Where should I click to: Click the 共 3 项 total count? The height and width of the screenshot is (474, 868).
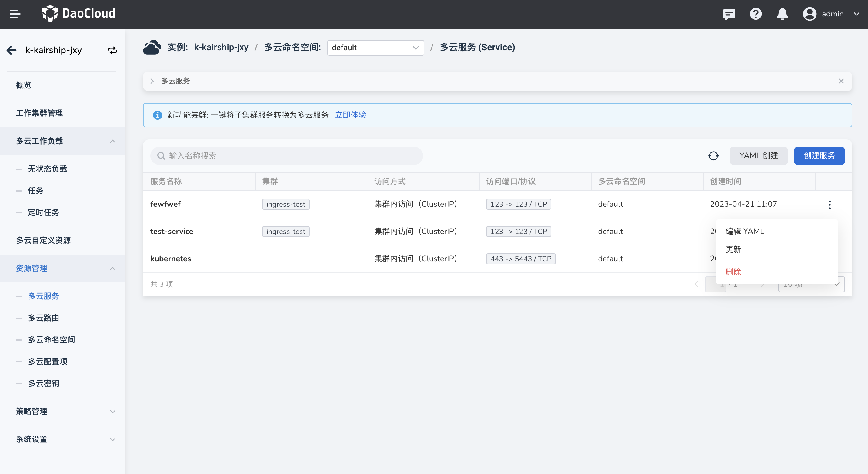(162, 284)
